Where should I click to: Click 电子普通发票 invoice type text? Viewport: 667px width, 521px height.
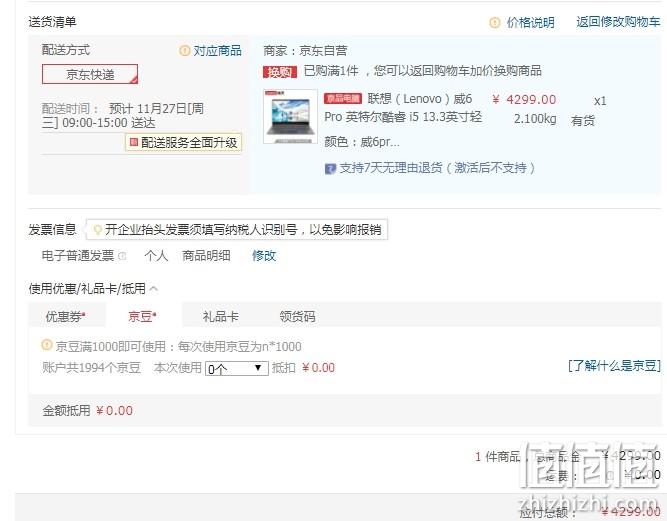[x=78, y=256]
